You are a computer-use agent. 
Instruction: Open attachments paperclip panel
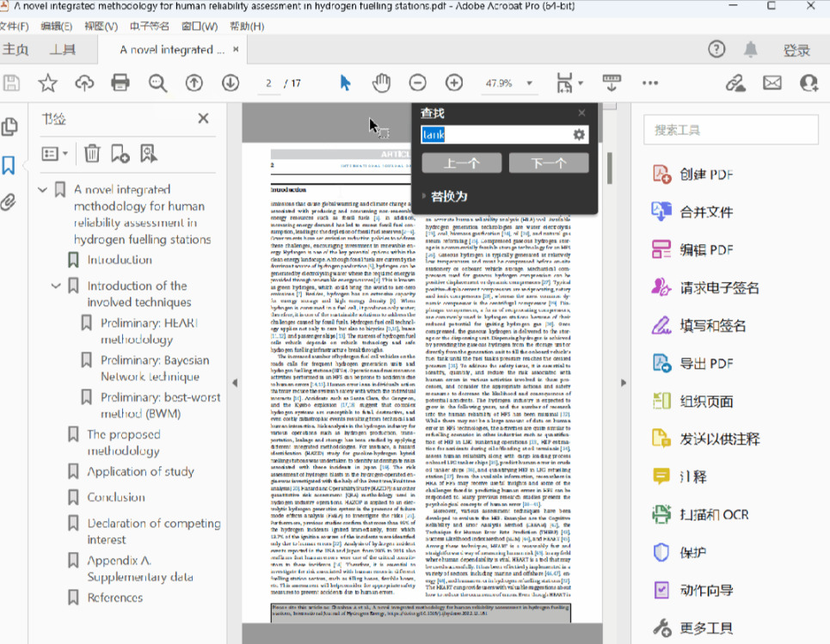(9, 203)
